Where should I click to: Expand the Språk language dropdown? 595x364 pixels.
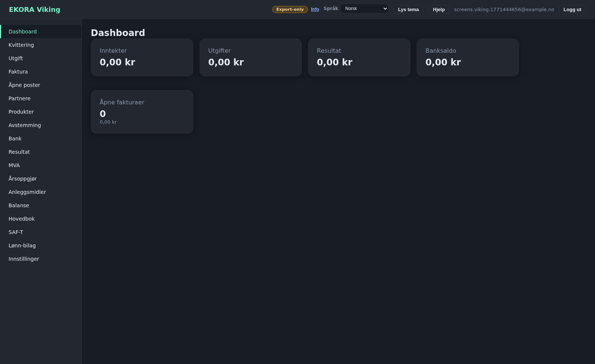click(x=364, y=9)
